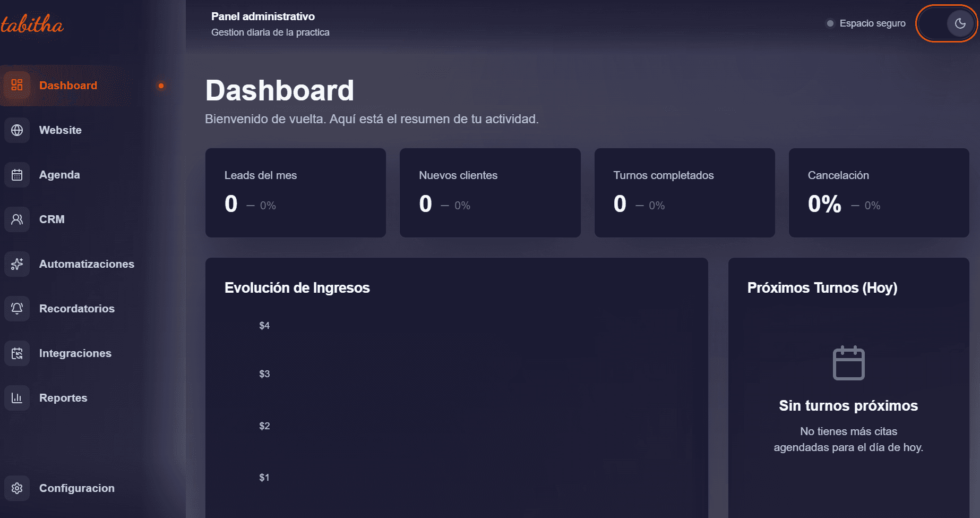Click the Recordatorios bell icon
The image size is (980, 518).
click(x=17, y=309)
